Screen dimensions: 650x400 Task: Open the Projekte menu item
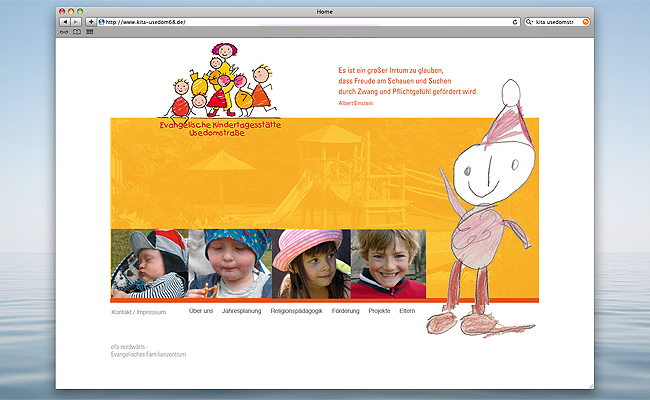[x=379, y=311]
